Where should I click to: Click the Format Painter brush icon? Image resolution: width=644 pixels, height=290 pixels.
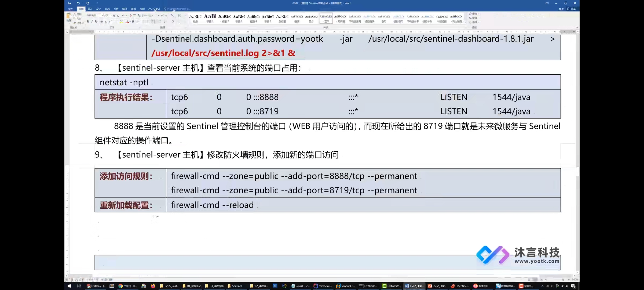(x=75, y=23)
